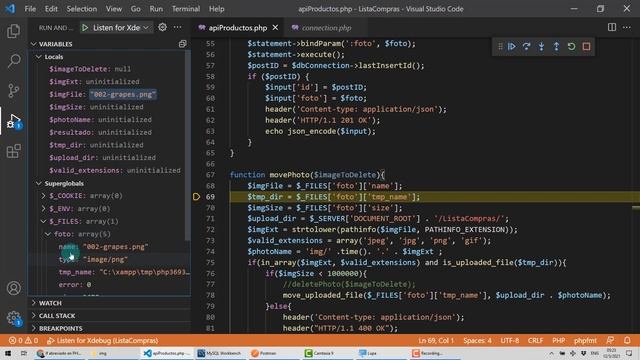This screenshot has height=360, width=640.
Task: Grab the debug toolbar drag handle
Action: point(500,47)
